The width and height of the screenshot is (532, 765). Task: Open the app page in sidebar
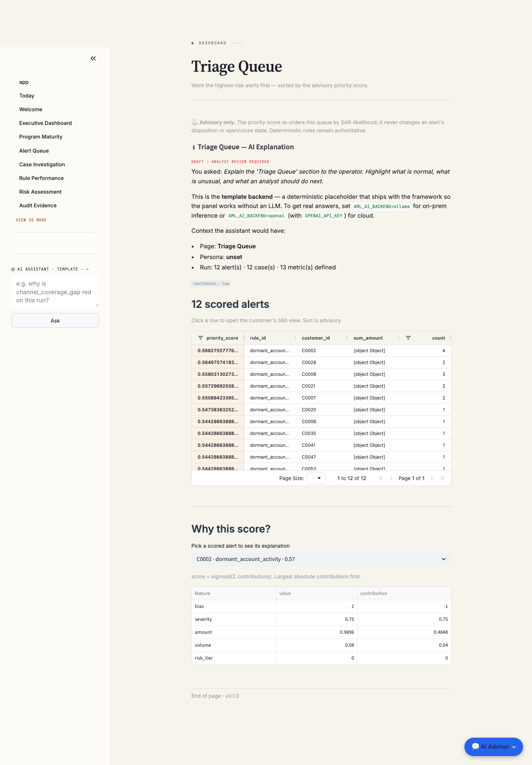24,82
